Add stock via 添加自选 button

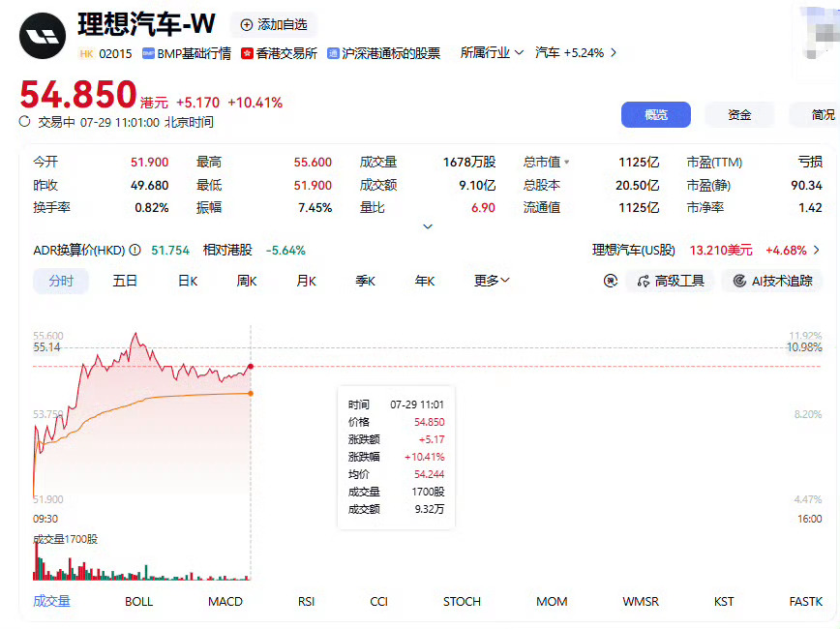click(274, 24)
